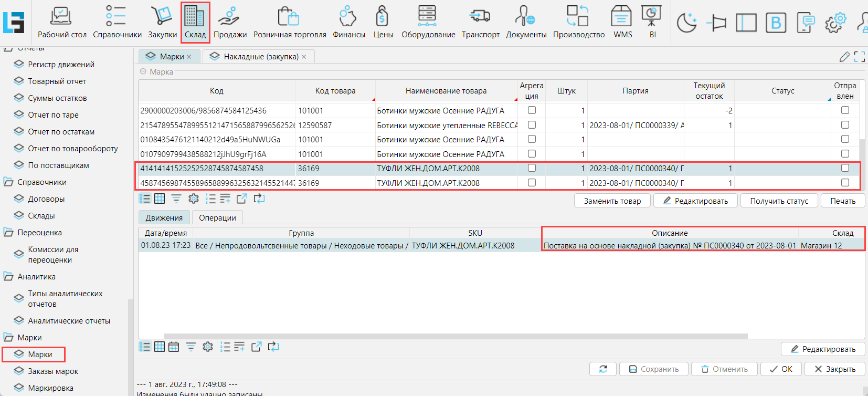Click the filter icon in upper table toolbar
The height and width of the screenshot is (396, 868).
pos(176,199)
